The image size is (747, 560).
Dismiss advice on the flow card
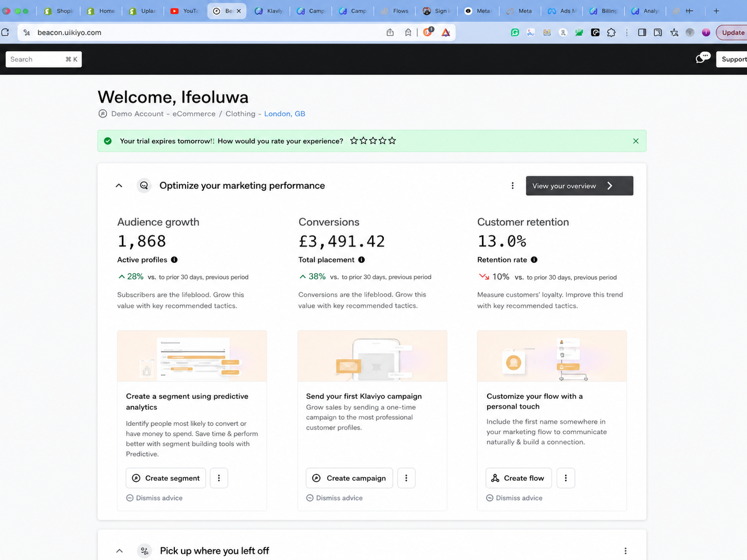click(514, 498)
